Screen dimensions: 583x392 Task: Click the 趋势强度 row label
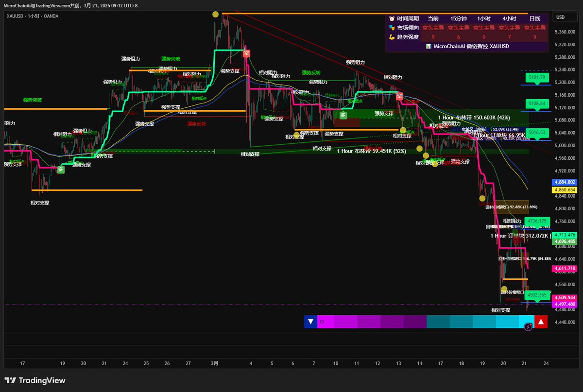[x=407, y=37]
